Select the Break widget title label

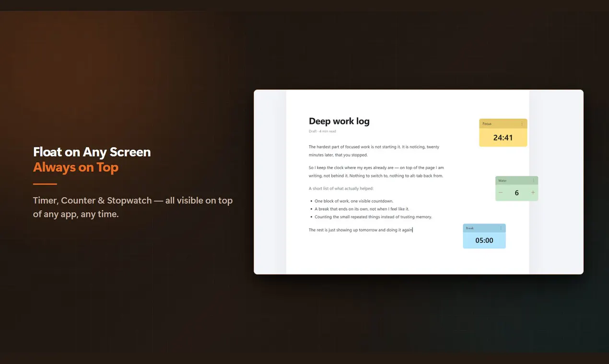coord(470,228)
